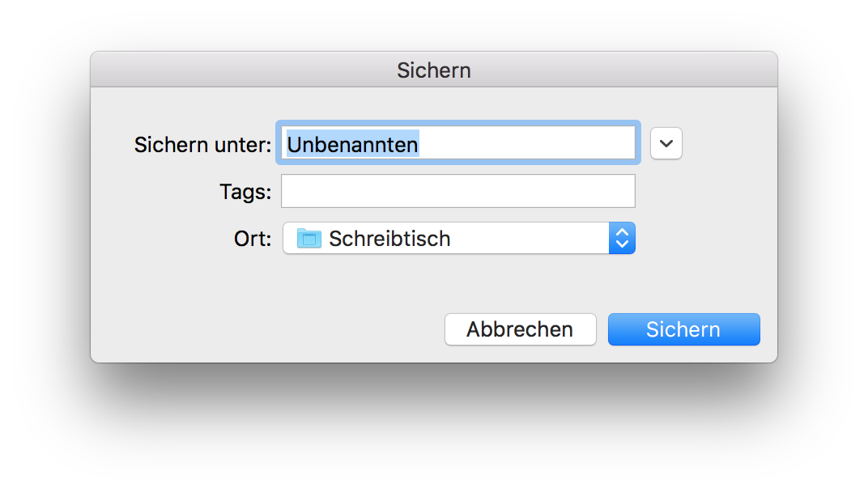Click the Sichern title bar text

tap(433, 70)
